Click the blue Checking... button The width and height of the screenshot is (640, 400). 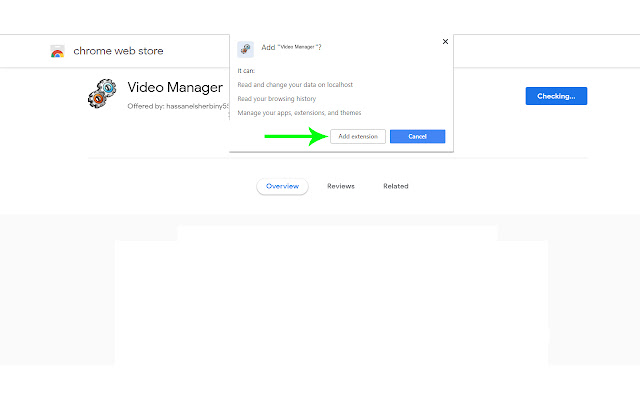[556, 96]
